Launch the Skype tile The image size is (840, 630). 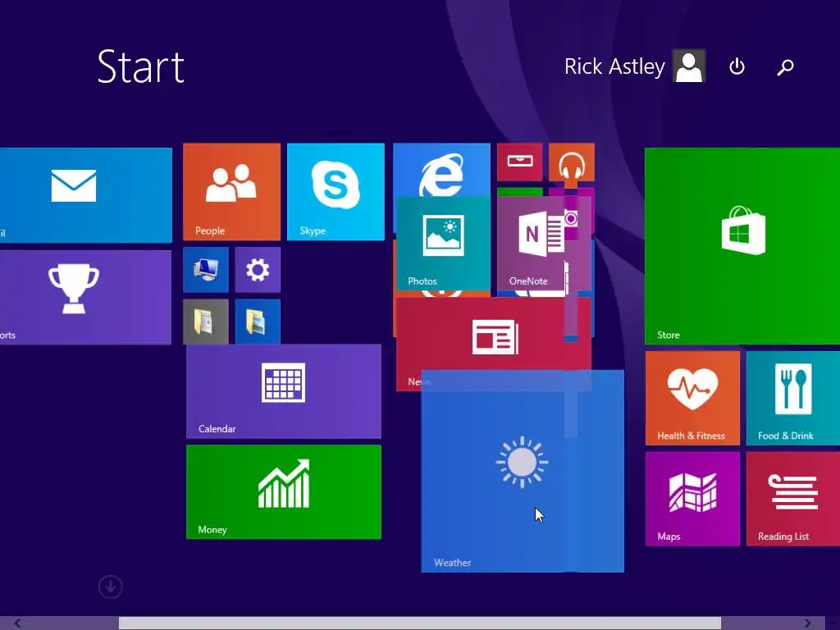click(336, 191)
